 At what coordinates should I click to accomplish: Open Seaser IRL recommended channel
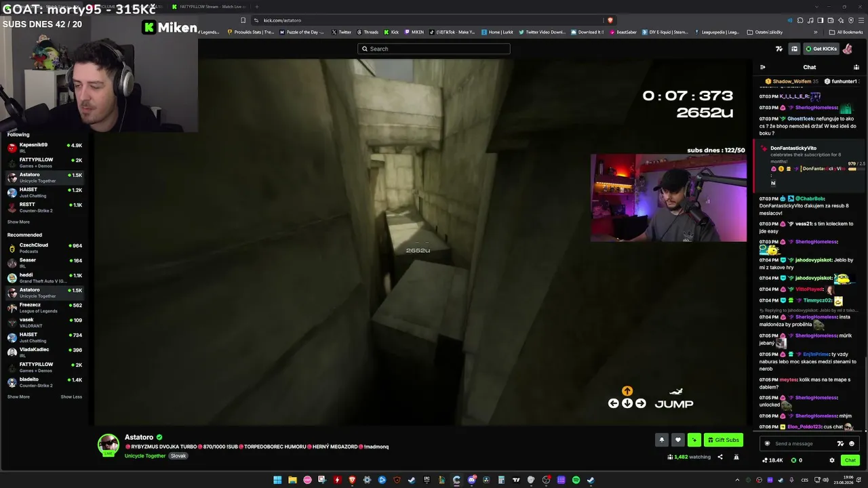[45, 263]
